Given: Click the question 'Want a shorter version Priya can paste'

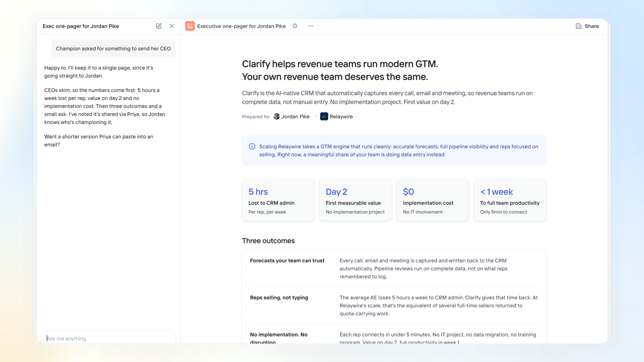Looking at the screenshot, I should click(x=99, y=141).
